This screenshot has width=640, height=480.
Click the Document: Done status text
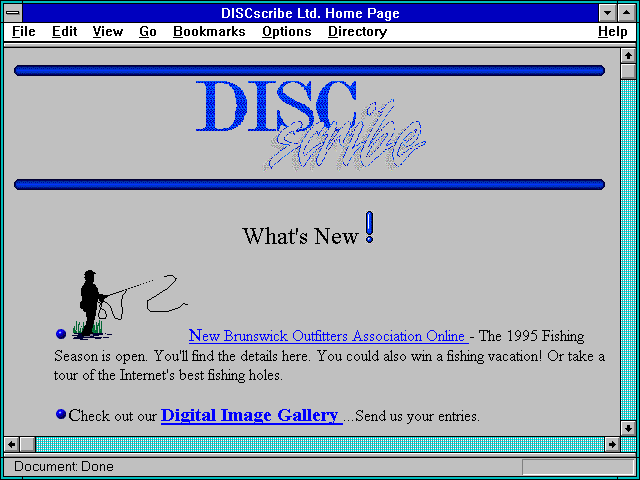tap(64, 466)
